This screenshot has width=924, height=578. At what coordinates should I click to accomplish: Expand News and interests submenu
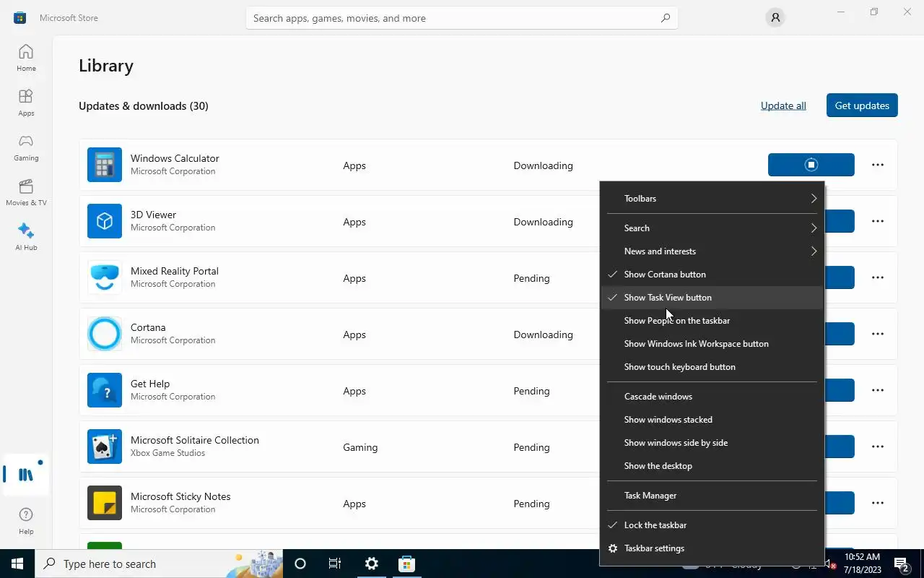[x=712, y=251]
